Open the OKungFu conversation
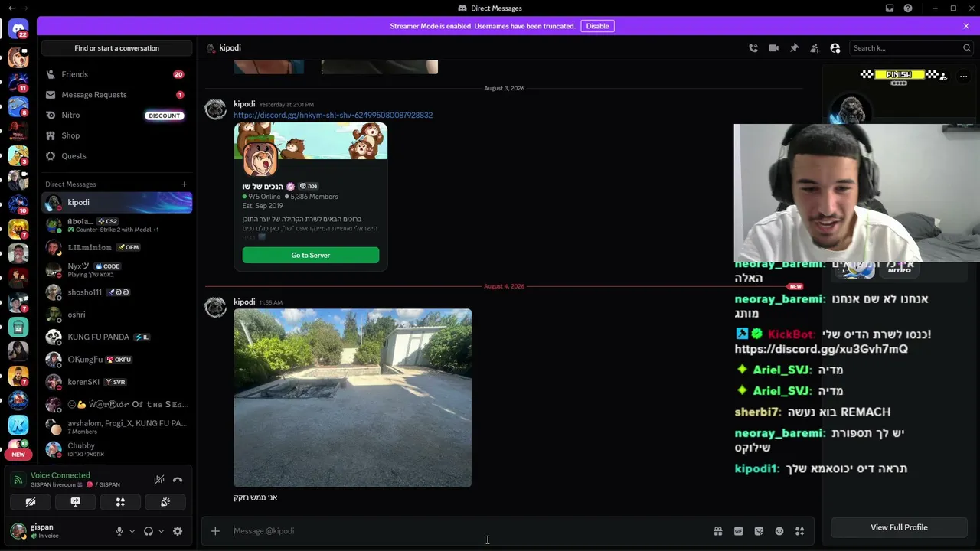980x551 pixels. click(116, 360)
